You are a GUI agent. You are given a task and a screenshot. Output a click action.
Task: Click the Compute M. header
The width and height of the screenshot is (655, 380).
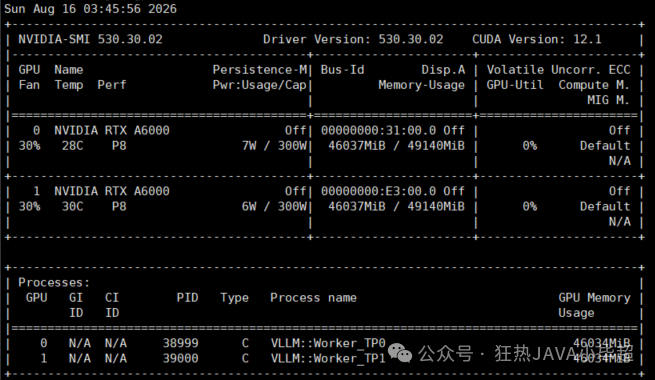pos(594,85)
